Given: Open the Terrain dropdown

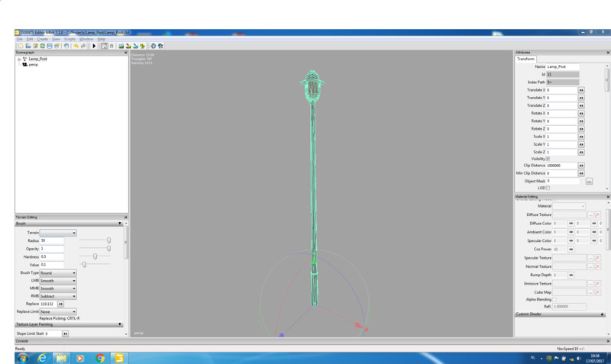Looking at the screenshot, I should click(58, 233).
